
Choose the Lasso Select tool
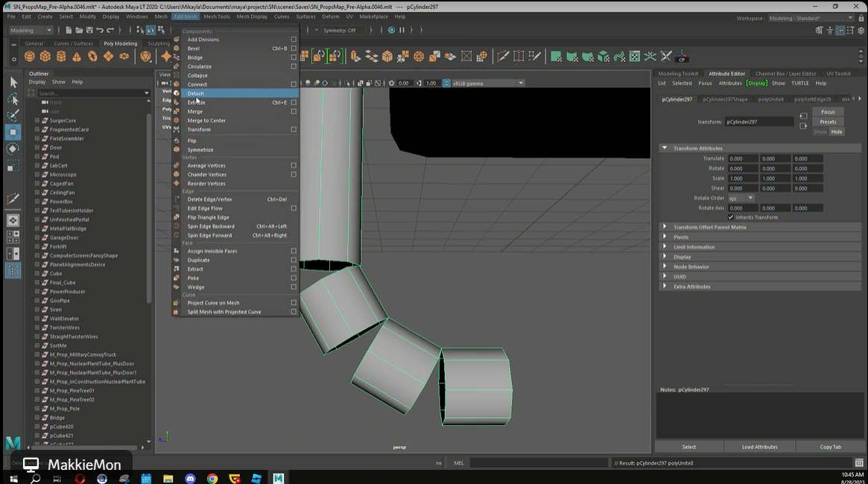(x=13, y=99)
